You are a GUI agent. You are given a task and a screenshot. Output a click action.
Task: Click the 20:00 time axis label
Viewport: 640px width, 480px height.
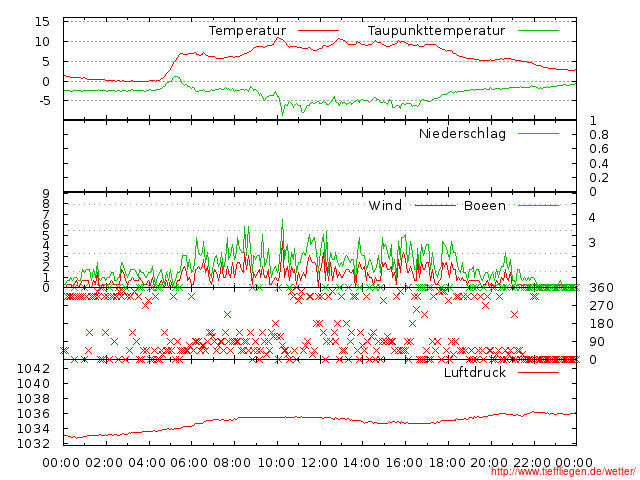[x=489, y=463]
